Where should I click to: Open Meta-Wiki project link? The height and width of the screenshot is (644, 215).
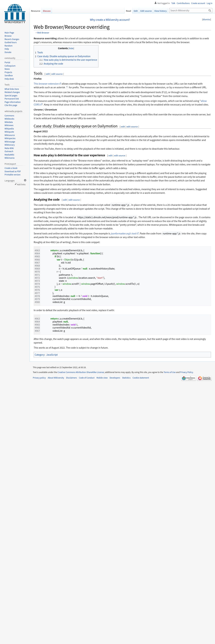(9, 148)
